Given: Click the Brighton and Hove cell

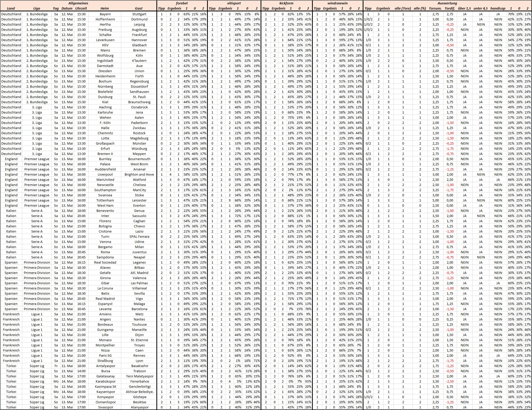Looking at the screenshot, I should tap(139, 174).
